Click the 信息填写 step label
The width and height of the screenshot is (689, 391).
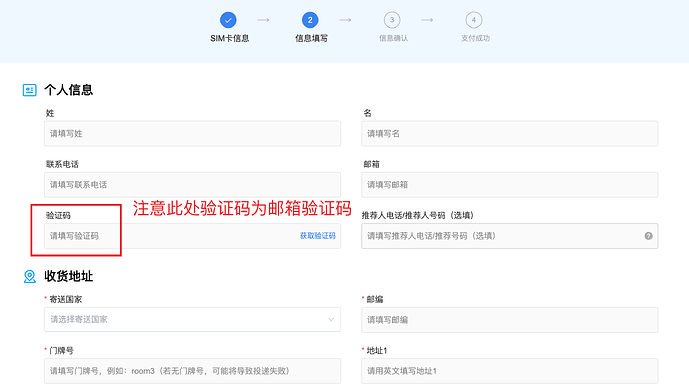[311, 38]
